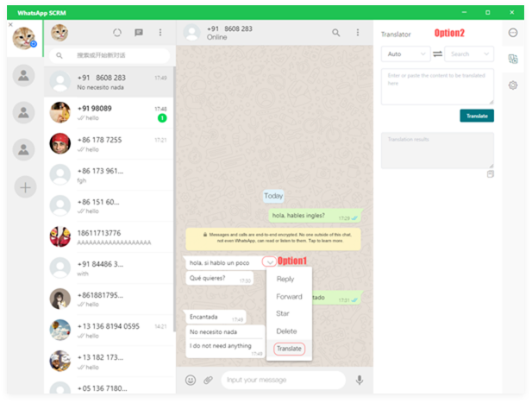Focus the Input your message field
The height and width of the screenshot is (403, 532).
click(283, 380)
